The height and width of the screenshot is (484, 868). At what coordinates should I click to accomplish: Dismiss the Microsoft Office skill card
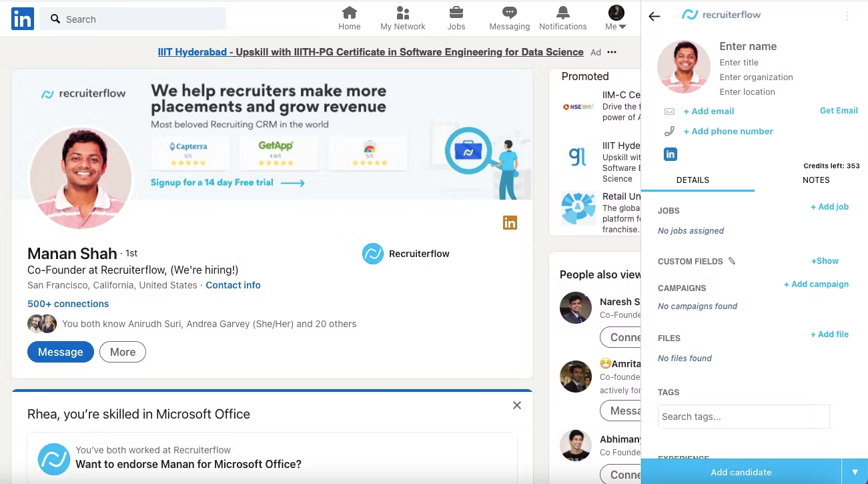(516, 405)
